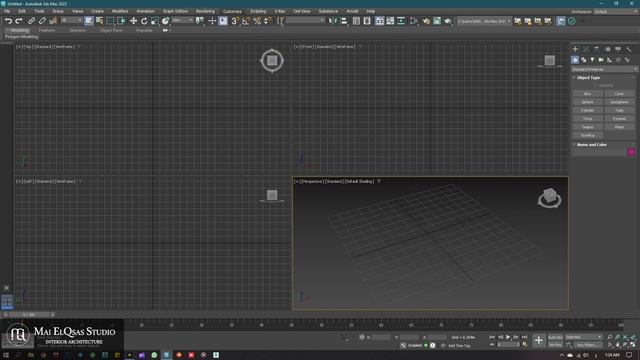This screenshot has height=360, width=640.
Task: Select the Select and Link chain icon
Action: click(31, 21)
